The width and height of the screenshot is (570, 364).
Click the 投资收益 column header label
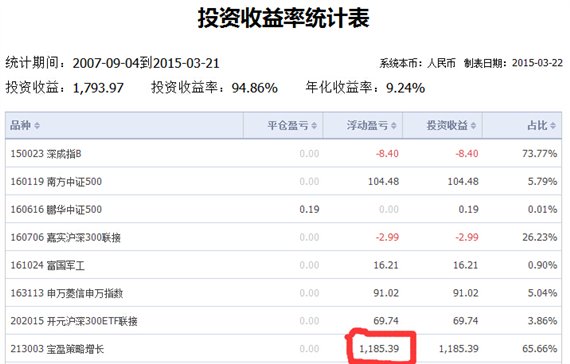[447, 125]
